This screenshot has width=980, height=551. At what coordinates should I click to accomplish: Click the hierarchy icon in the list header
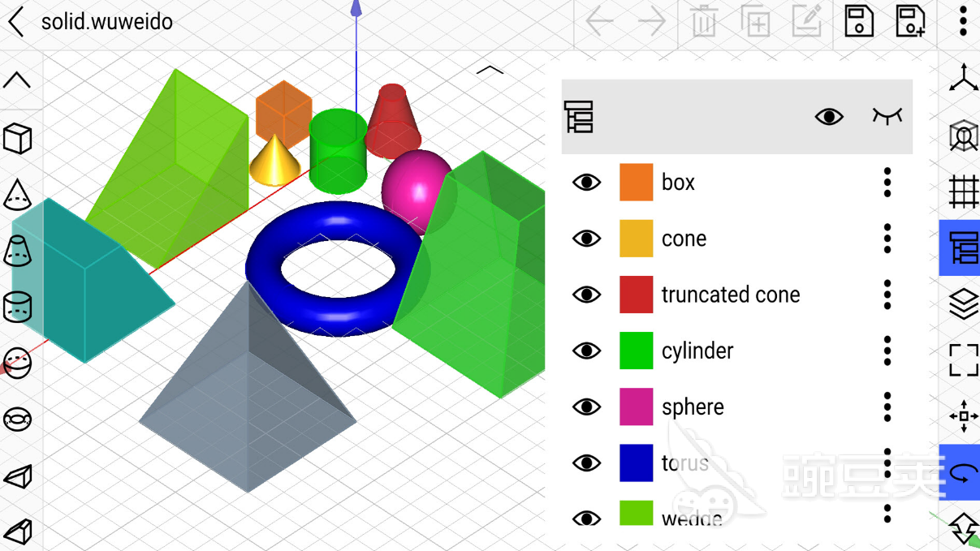(579, 117)
